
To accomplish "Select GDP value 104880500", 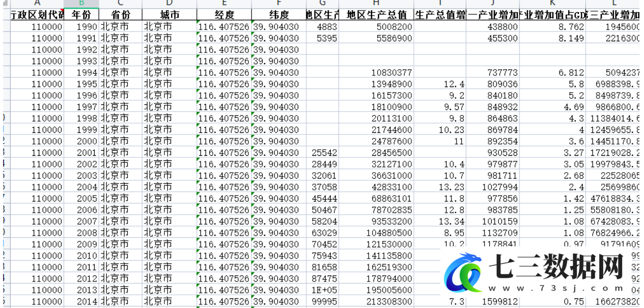I will [x=376, y=233].
